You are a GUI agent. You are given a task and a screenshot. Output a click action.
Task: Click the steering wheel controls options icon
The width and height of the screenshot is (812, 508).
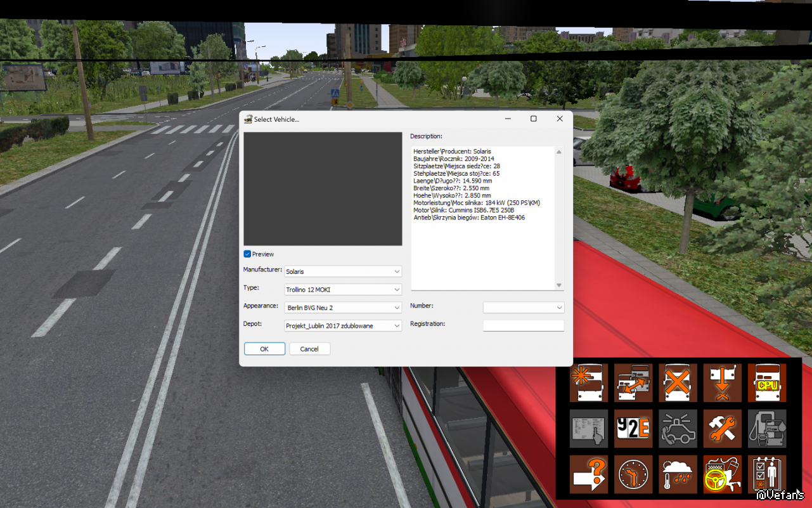[x=722, y=474]
